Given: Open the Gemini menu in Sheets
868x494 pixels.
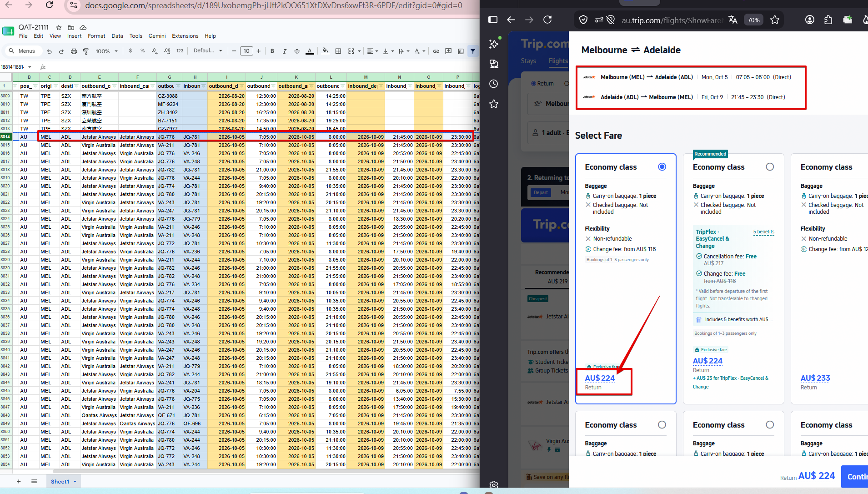Looking at the screenshot, I should 157,36.
